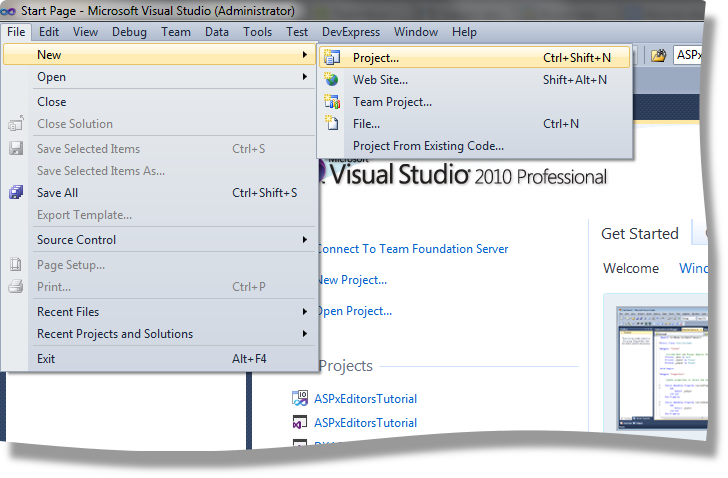Select File... in the New submenu

pyautogui.click(x=474, y=124)
